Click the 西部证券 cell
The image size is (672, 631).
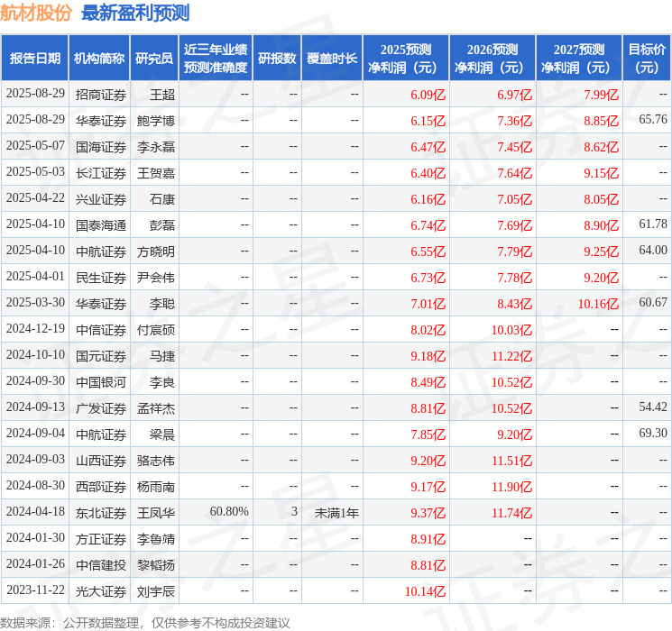coord(101,486)
